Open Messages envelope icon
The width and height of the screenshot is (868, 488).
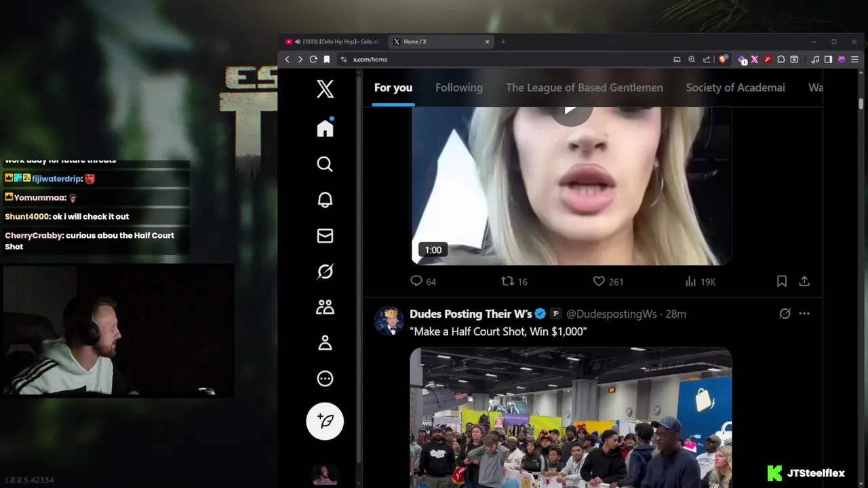click(325, 236)
